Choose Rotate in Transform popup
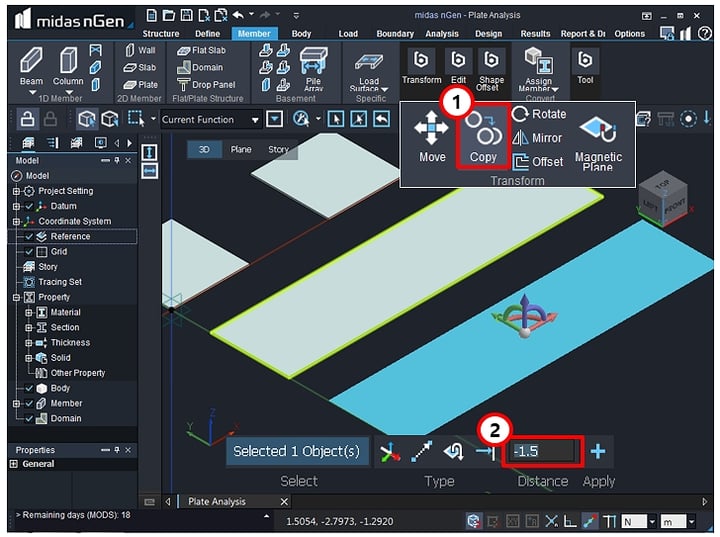720x537 pixels. pos(540,114)
